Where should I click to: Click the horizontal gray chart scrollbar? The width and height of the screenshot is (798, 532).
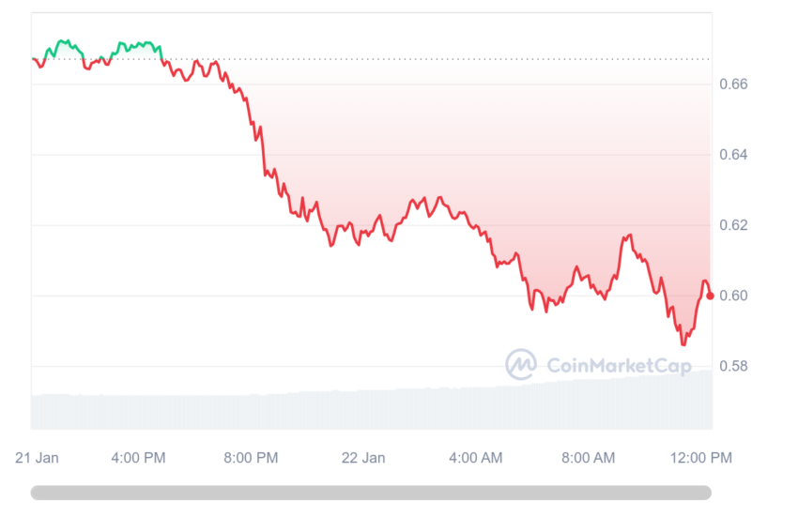click(x=371, y=493)
